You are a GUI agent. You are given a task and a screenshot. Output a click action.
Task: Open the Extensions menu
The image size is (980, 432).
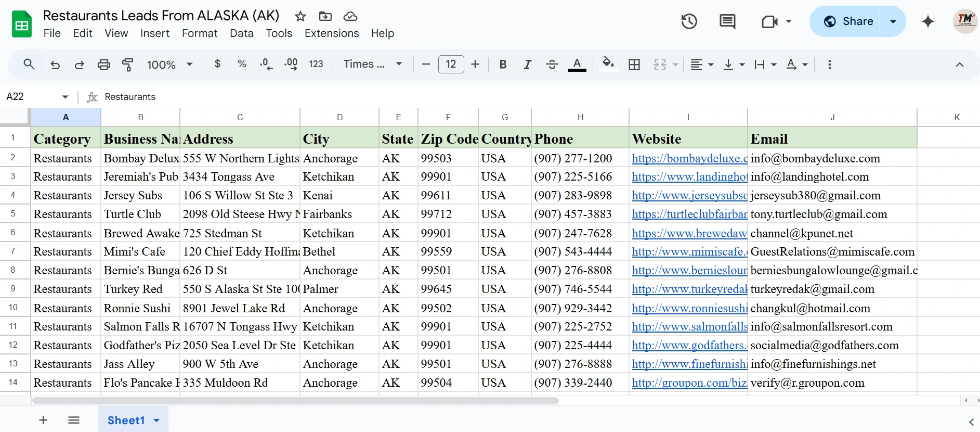click(x=332, y=33)
